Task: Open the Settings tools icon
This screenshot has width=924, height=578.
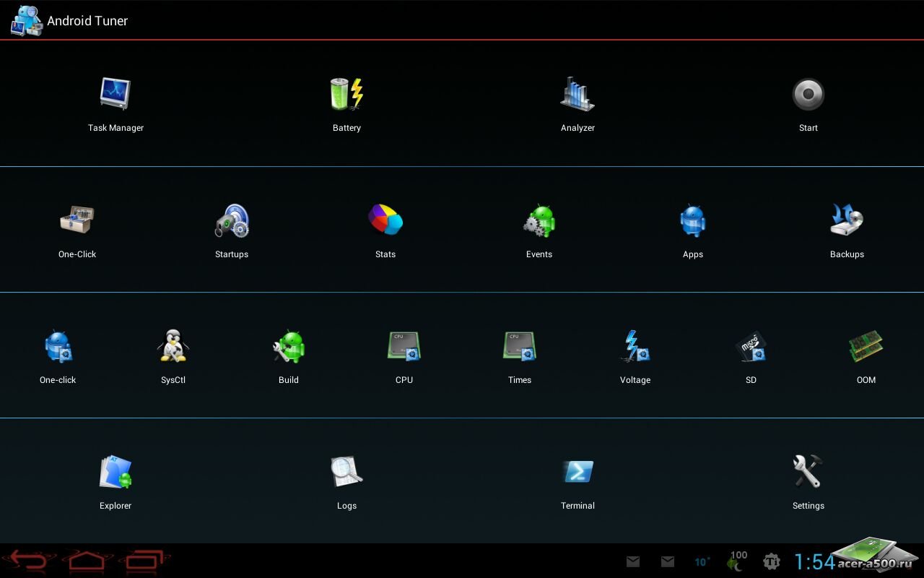Action: click(808, 473)
